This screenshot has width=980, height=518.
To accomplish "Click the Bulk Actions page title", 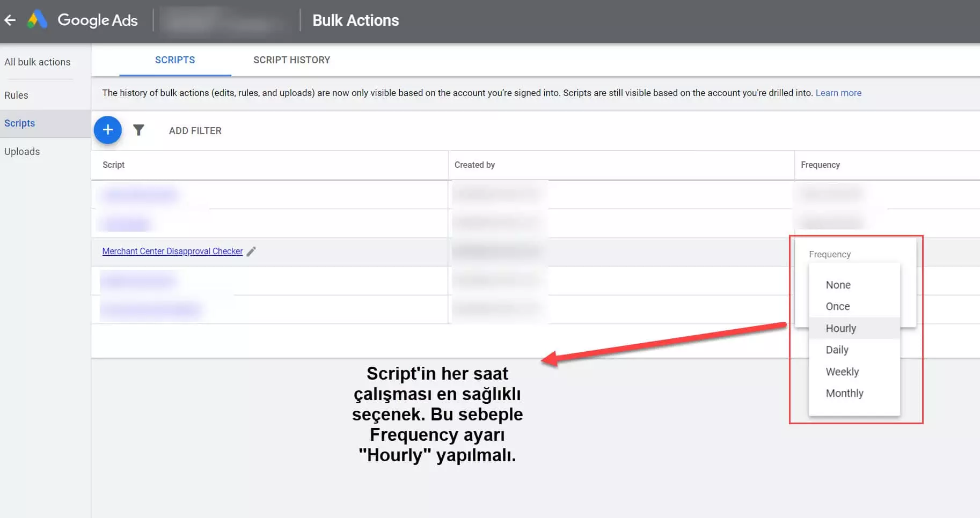I will click(x=356, y=20).
